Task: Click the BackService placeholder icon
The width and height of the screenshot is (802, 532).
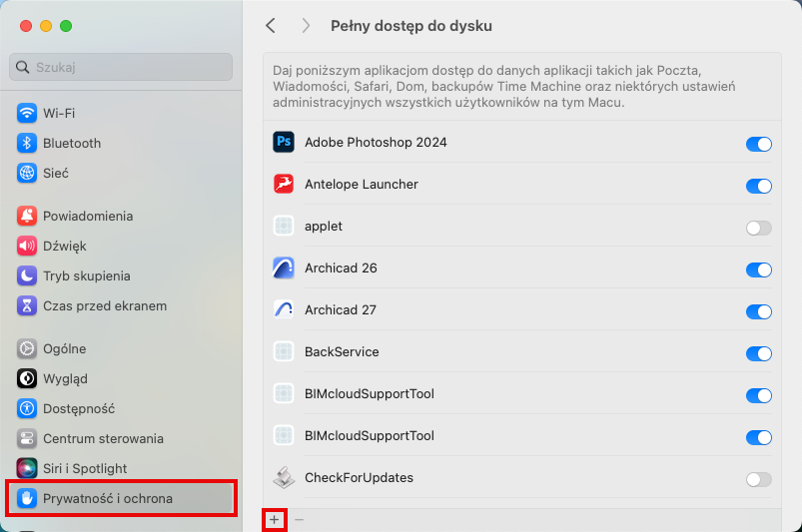Action: pos(284,351)
